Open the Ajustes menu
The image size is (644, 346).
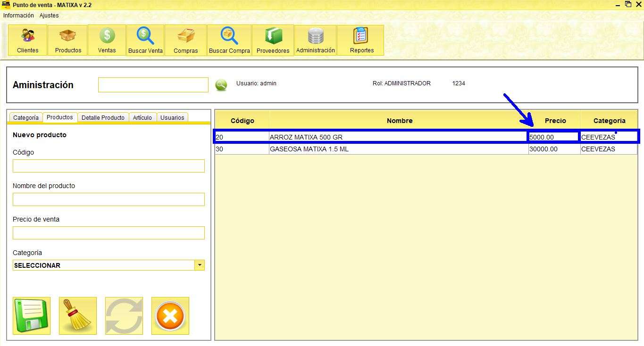(x=49, y=16)
